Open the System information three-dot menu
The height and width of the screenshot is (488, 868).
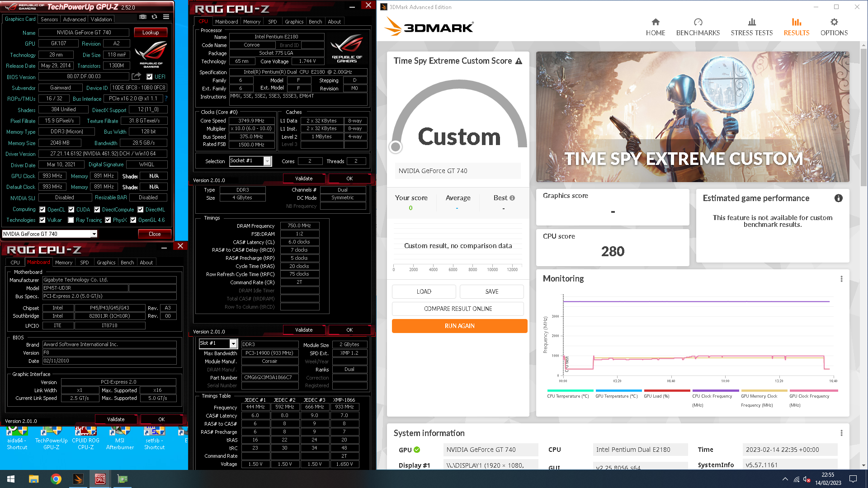(x=841, y=433)
